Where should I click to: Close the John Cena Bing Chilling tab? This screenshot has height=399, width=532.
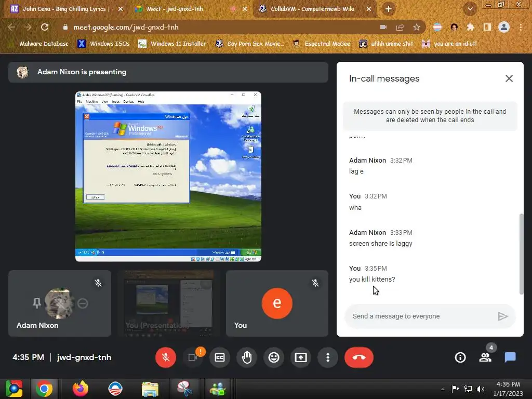tap(121, 9)
